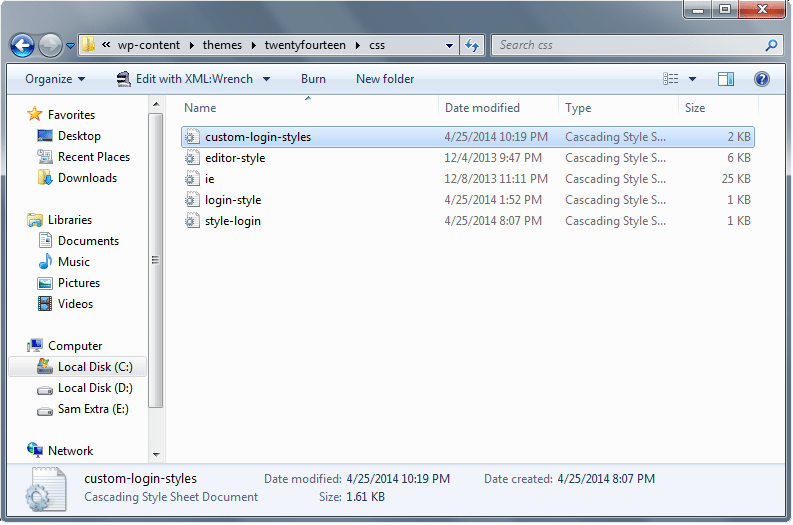Open the Music library
Screen dimensions: 793x525
coord(73,262)
